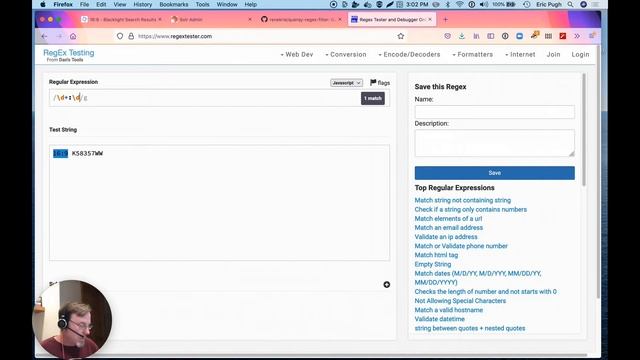The width and height of the screenshot is (640, 360).
Task: Open the History menu in menu bar
Action: click(142, 4)
